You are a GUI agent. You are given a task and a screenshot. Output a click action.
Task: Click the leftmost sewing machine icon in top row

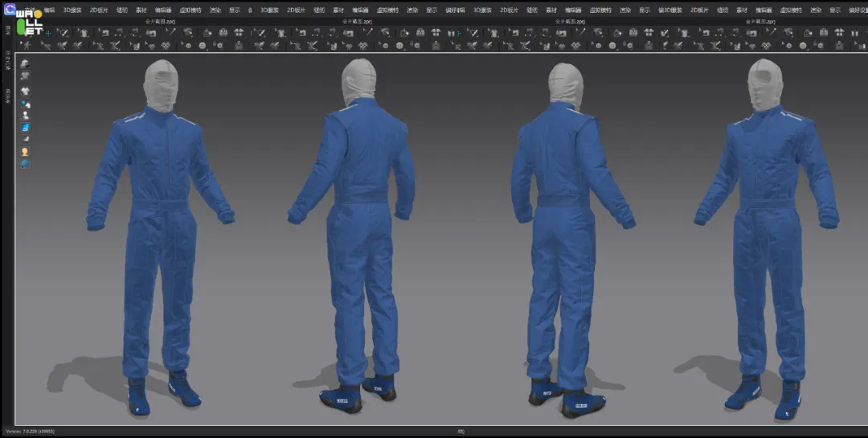(x=104, y=33)
